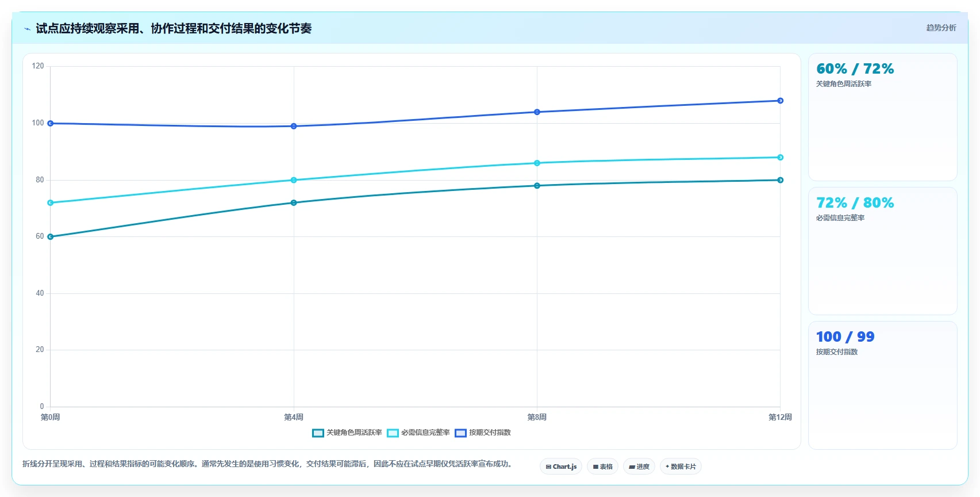Click the 第0周 x-axis label
The image size is (980, 497).
pyautogui.click(x=51, y=418)
